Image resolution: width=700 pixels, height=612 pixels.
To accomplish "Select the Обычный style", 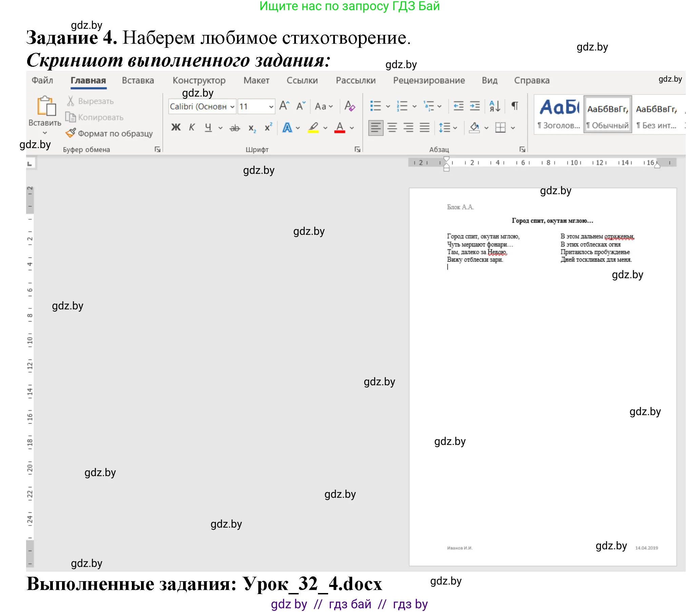I will point(607,115).
